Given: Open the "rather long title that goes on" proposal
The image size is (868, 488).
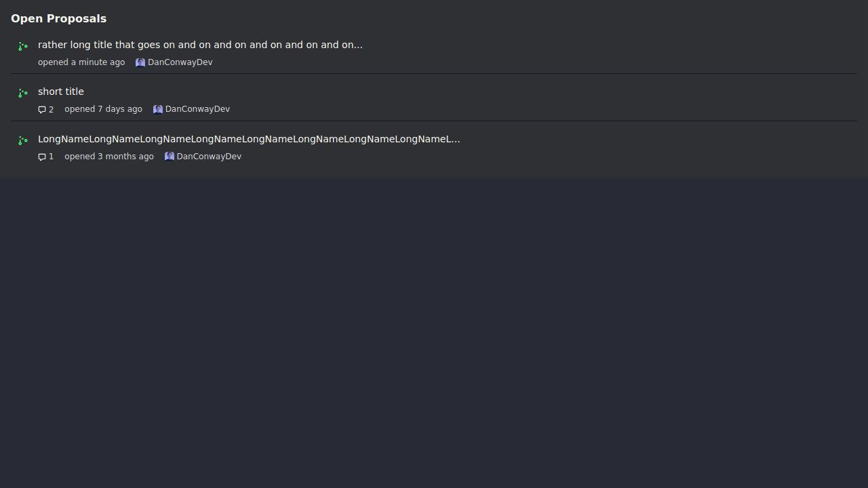Looking at the screenshot, I should coord(200,45).
